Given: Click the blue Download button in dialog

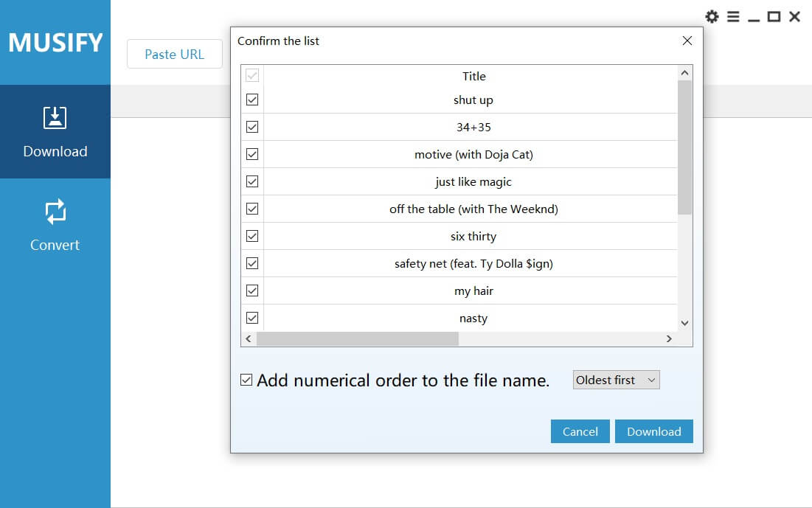Looking at the screenshot, I should pyautogui.click(x=654, y=431).
